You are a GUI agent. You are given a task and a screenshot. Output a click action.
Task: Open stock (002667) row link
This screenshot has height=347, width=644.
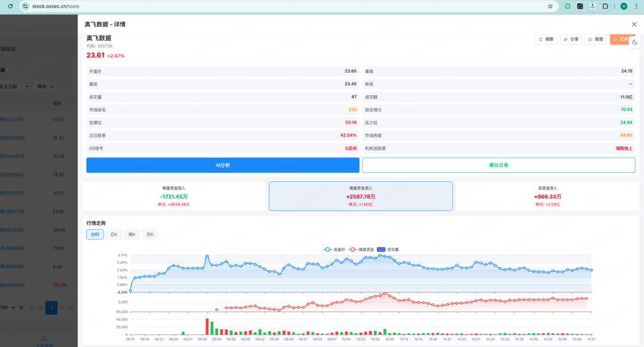click(12, 175)
